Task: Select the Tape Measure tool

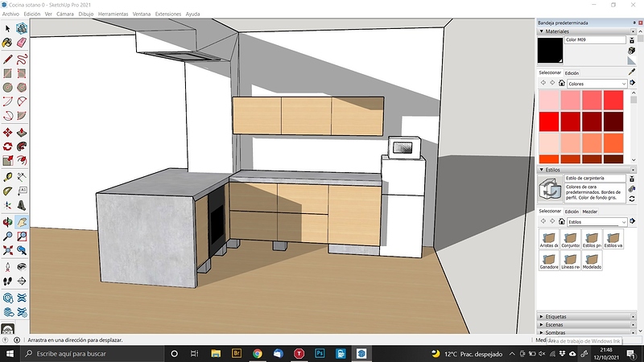Action: (x=7, y=176)
